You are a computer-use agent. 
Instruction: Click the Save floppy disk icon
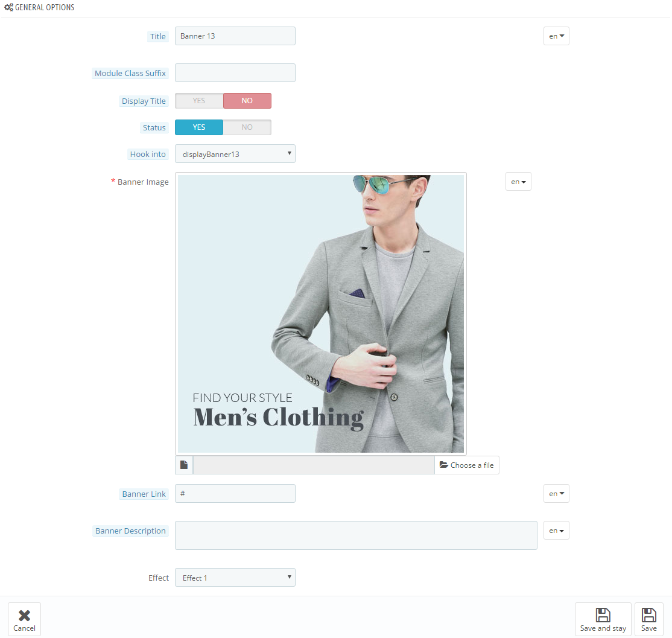coord(648,615)
